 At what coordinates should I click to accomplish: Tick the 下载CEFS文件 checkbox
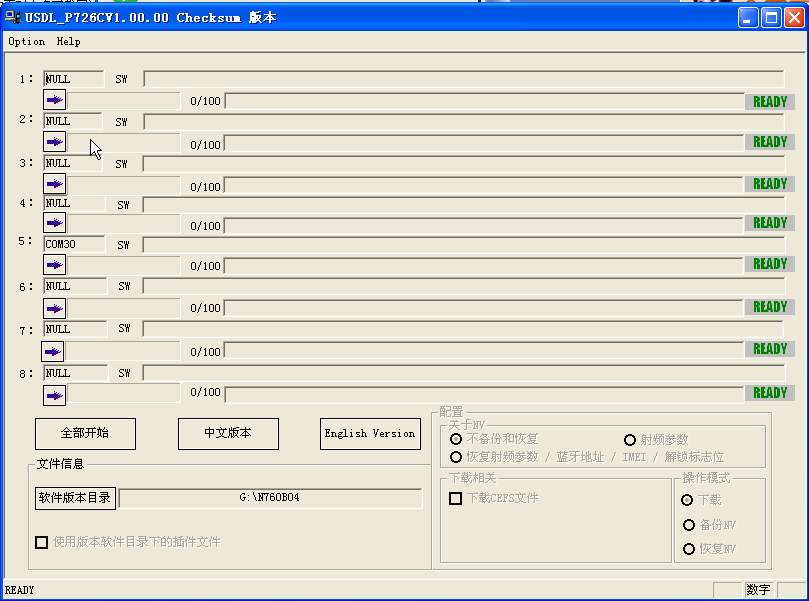click(455, 498)
